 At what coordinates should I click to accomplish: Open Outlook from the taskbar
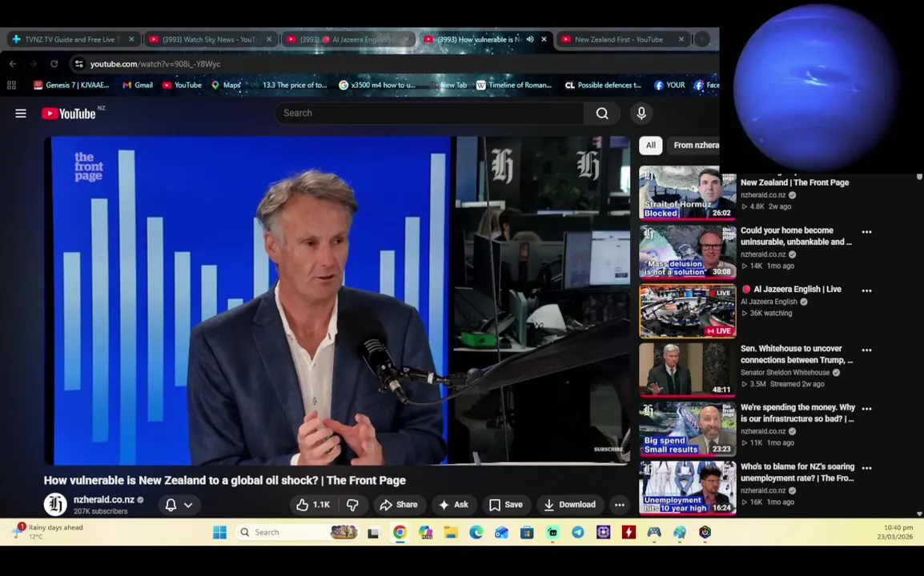point(501,533)
